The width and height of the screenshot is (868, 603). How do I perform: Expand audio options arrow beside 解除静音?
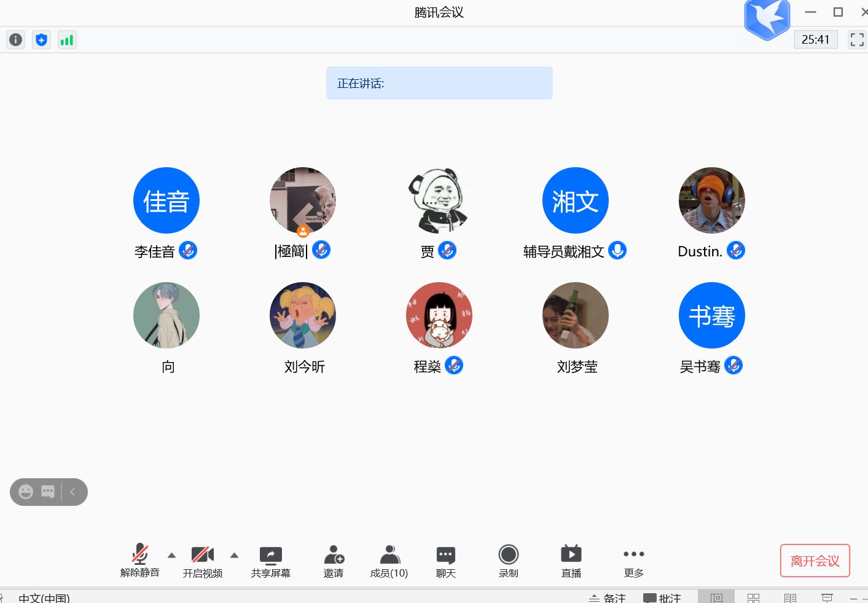[172, 555]
